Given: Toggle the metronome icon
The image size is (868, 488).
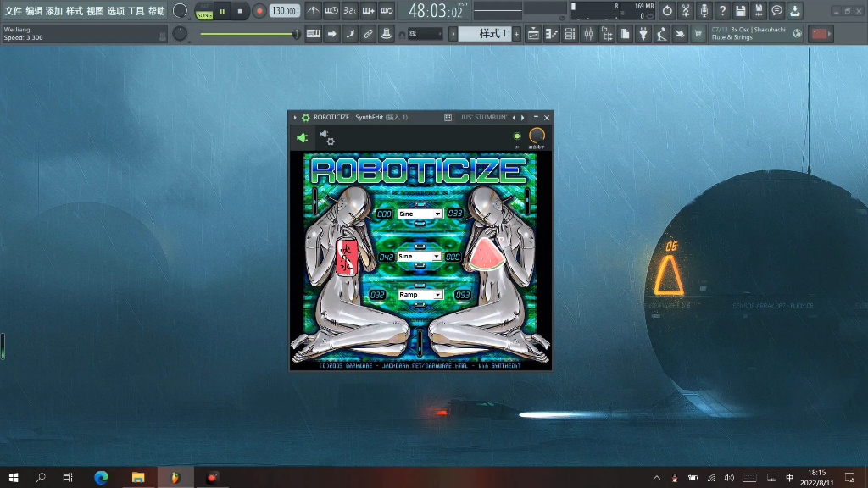Looking at the screenshot, I should click(x=314, y=10).
